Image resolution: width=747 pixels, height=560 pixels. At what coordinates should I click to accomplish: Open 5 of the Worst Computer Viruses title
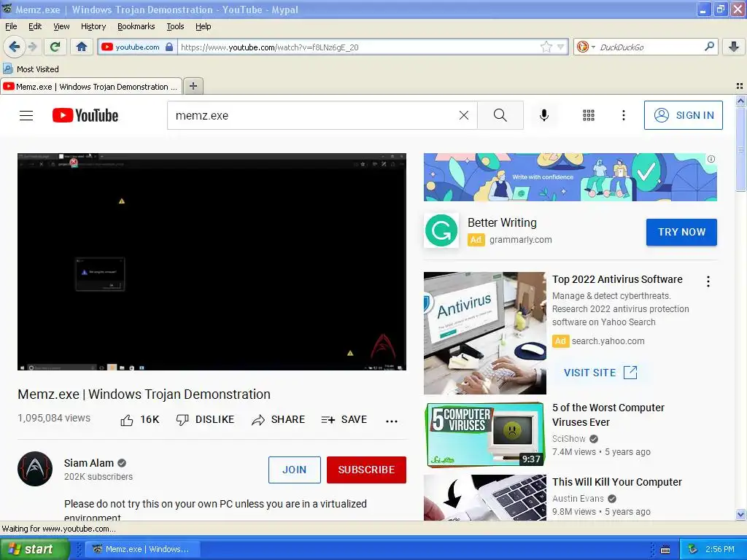[x=608, y=415]
